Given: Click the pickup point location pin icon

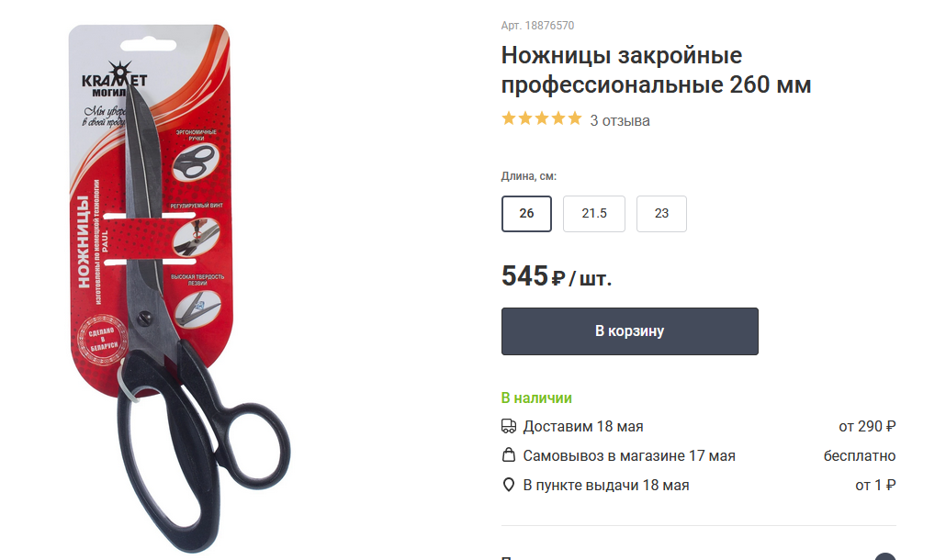Looking at the screenshot, I should tap(509, 485).
